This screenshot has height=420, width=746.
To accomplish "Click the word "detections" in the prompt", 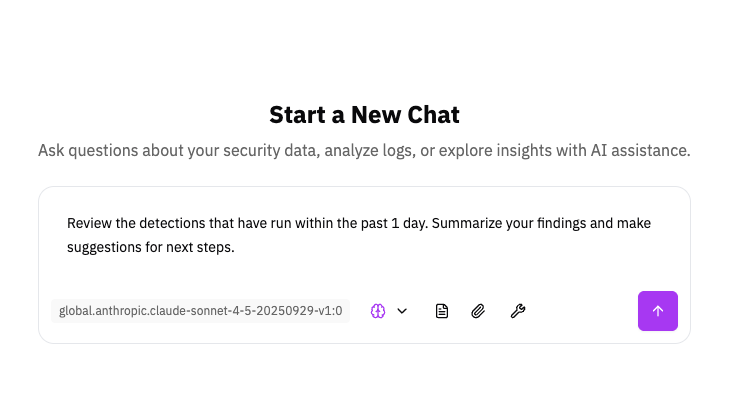I will pos(174,223).
